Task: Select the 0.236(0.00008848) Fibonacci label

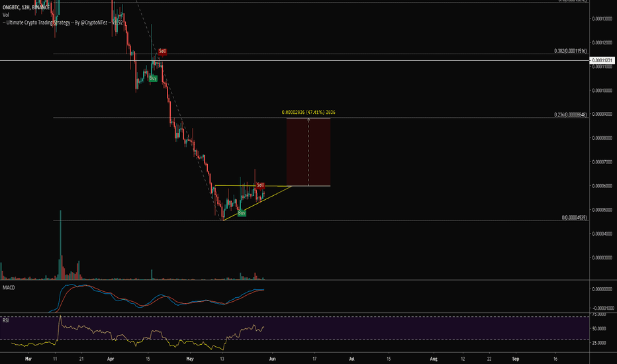Action: click(570, 114)
